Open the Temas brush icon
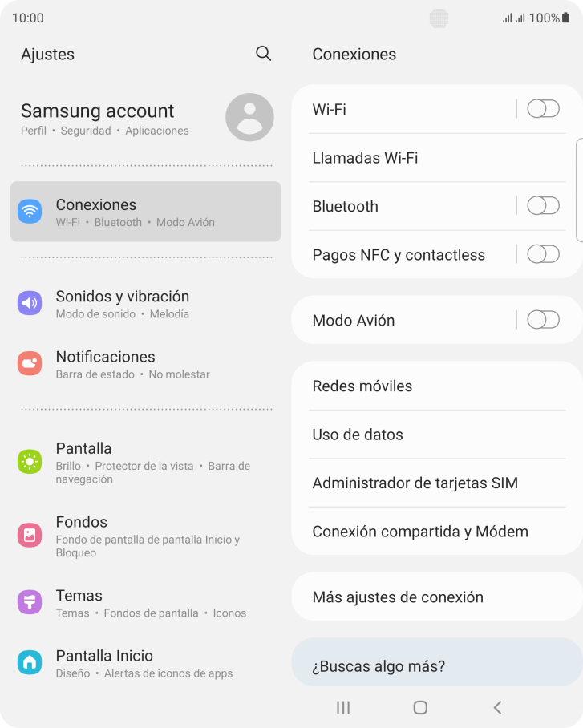The width and height of the screenshot is (583, 728). pos(30,601)
